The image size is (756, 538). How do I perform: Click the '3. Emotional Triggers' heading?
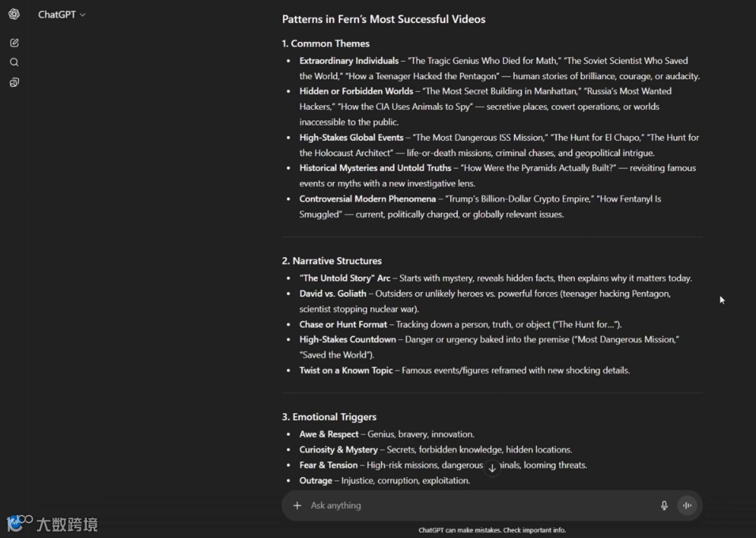point(329,417)
